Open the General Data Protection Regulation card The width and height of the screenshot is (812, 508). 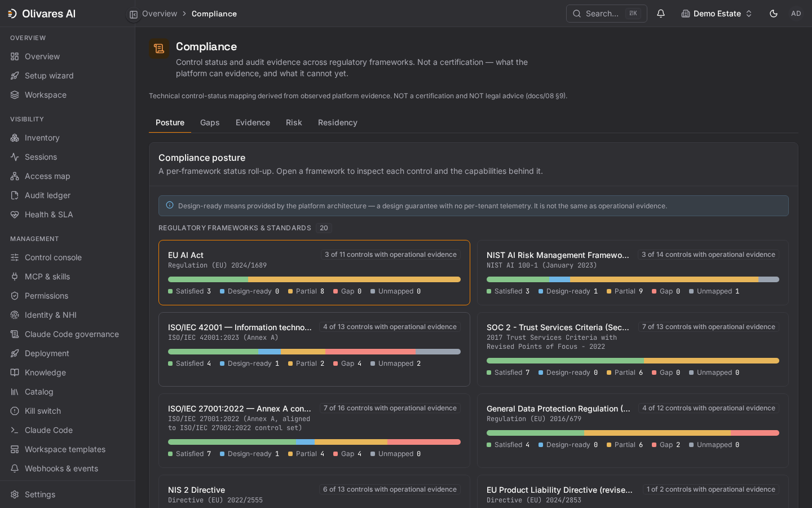pos(633,431)
